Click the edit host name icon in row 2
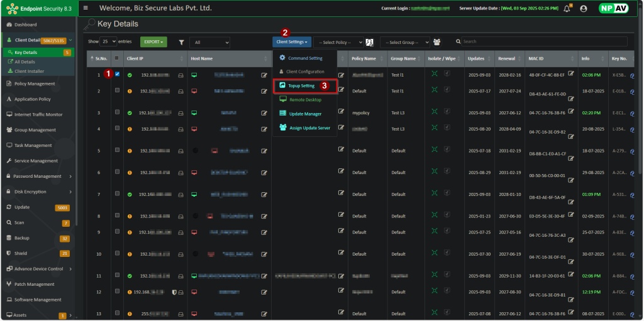Viewport: 644px width, 321px height. coord(264,91)
